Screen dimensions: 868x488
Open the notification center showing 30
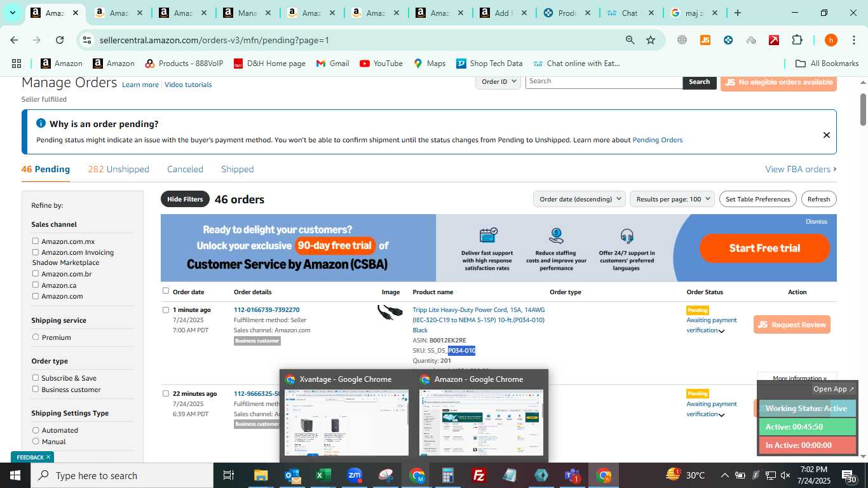(x=850, y=475)
